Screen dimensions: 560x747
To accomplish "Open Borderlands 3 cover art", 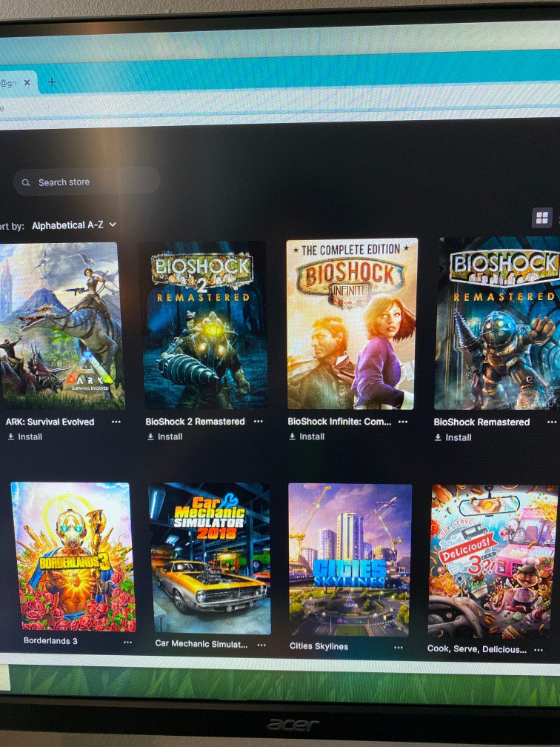I will point(73,557).
